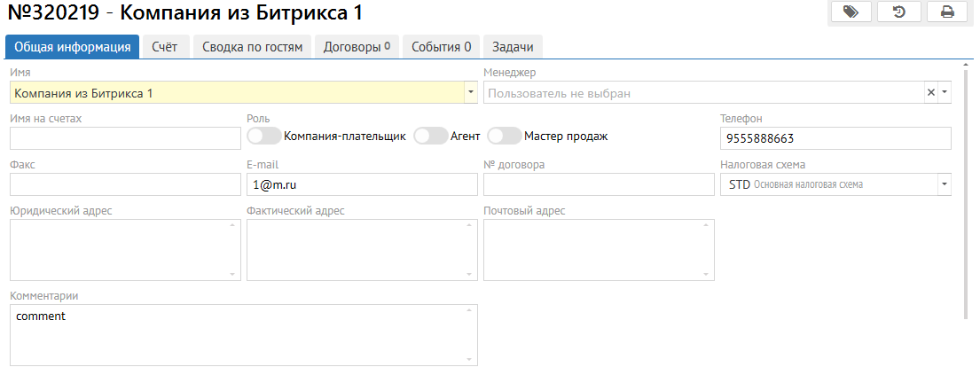This screenshot has height=375, width=980.
Task: Focus the E-mail input field
Action: pyautogui.click(x=362, y=184)
